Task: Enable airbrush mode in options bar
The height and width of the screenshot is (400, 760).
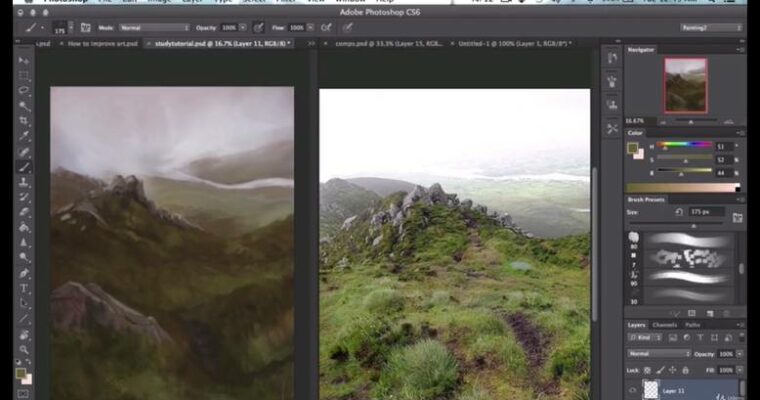Action: point(326,28)
